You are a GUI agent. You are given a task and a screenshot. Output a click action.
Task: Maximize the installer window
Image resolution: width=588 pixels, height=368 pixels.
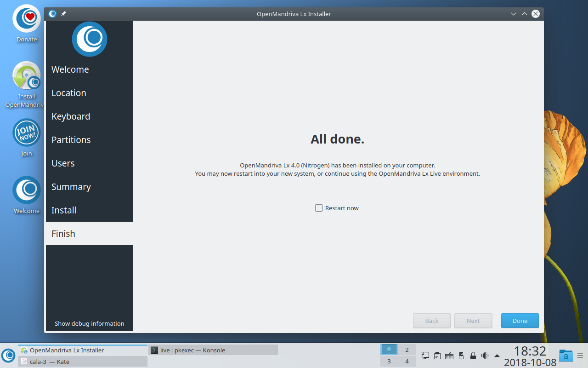[525, 14]
